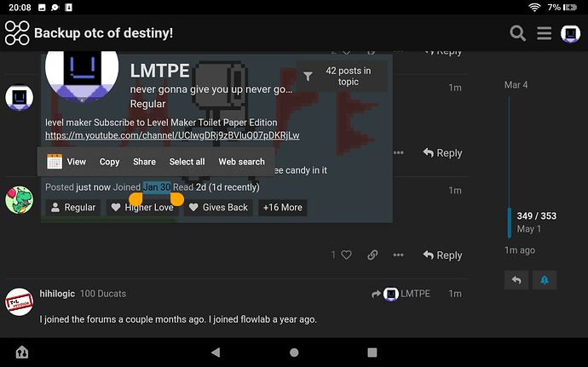
Task: Show more actions on post with 1 like
Action: click(x=398, y=255)
